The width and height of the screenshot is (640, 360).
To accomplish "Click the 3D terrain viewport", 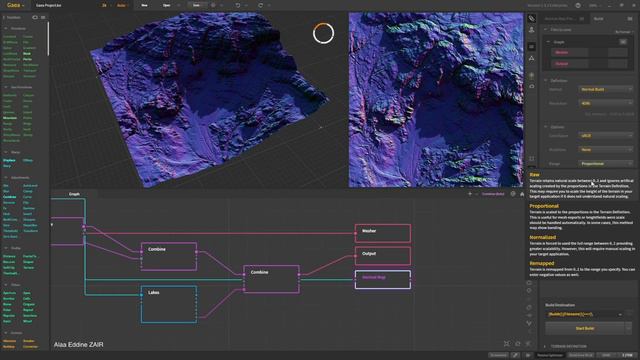I will pyautogui.click(x=198, y=100).
